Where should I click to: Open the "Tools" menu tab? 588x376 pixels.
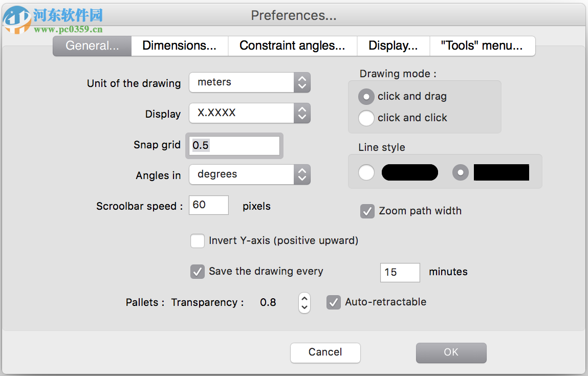pos(482,46)
